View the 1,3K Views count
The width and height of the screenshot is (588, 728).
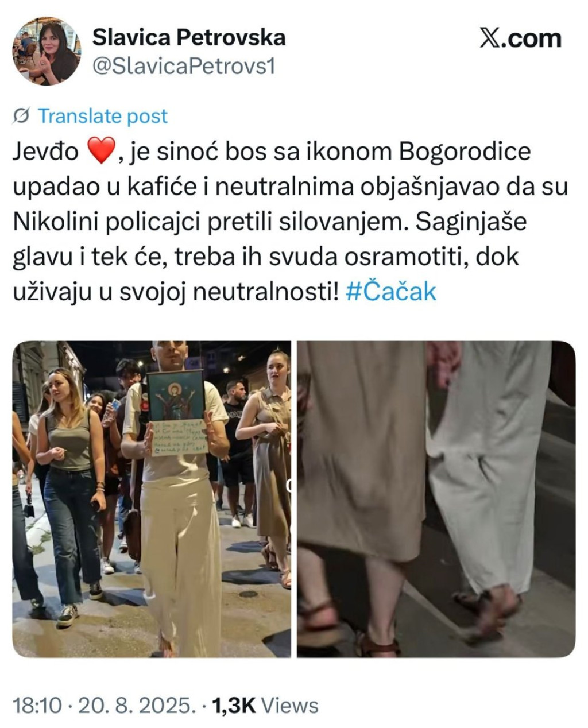[x=265, y=705]
